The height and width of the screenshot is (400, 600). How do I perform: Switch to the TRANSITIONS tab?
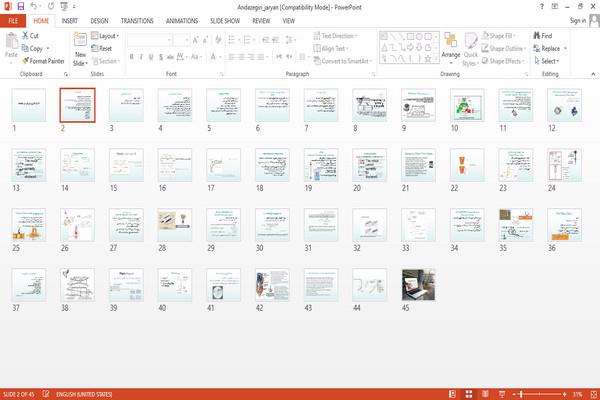(x=137, y=21)
